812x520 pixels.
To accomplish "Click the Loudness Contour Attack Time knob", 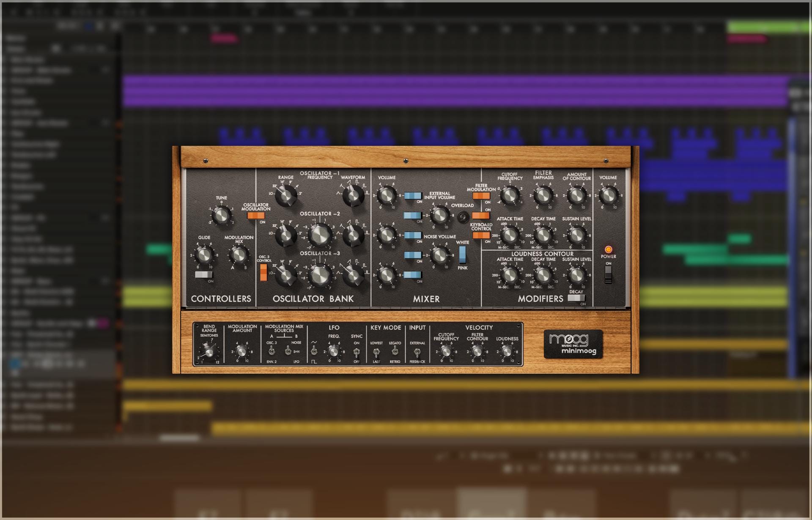I will [510, 275].
